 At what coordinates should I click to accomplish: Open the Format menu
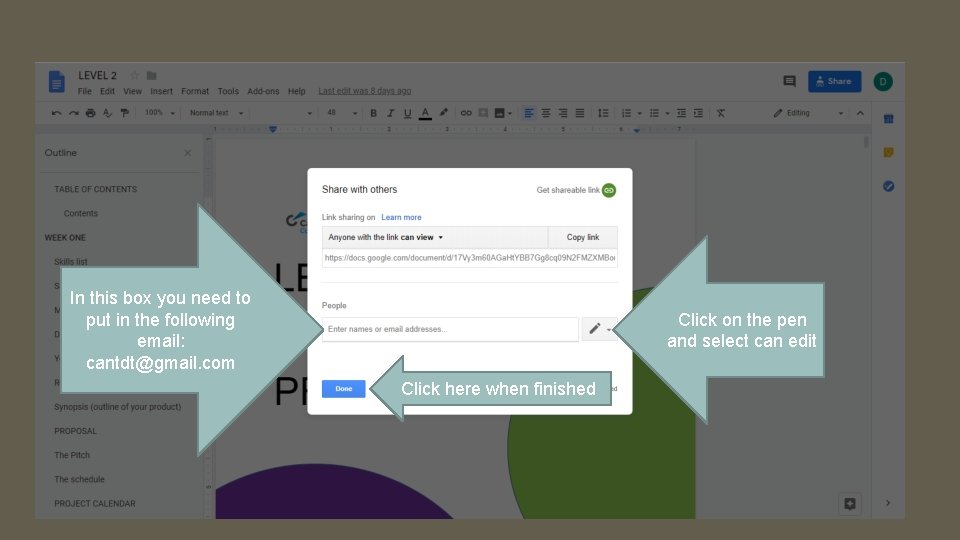pos(195,91)
